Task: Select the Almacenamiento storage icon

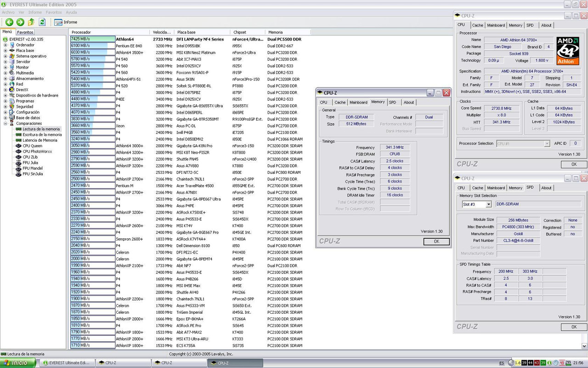Action: click(12, 79)
